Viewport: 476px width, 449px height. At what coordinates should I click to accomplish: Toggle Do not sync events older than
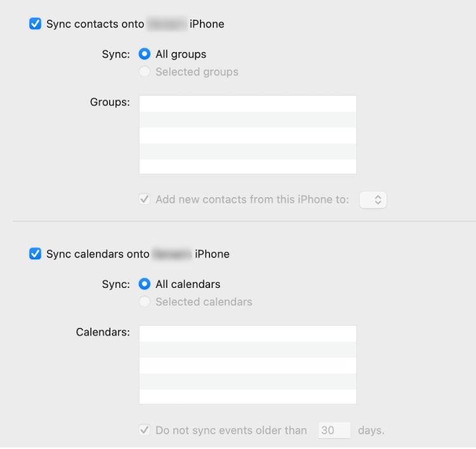(x=145, y=430)
